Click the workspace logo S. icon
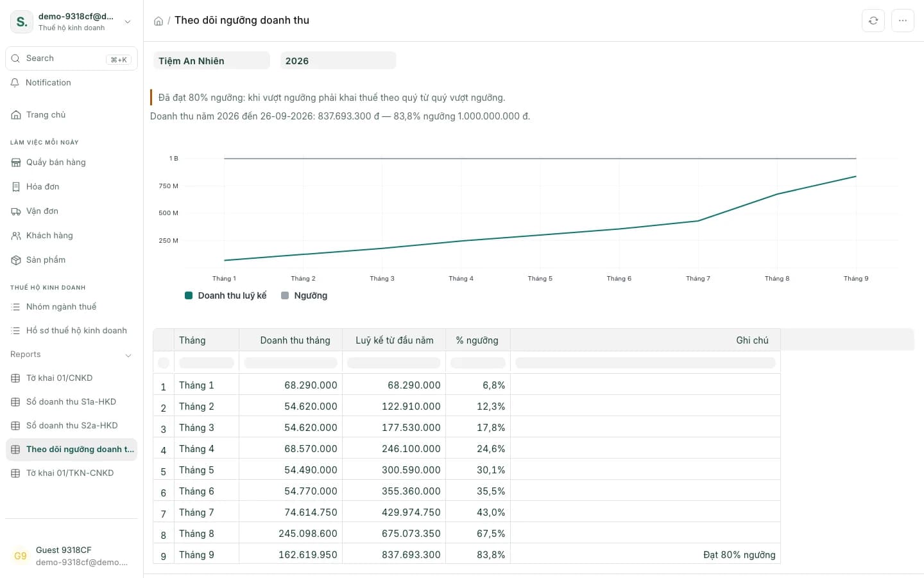The width and height of the screenshot is (924, 578). pos(22,22)
